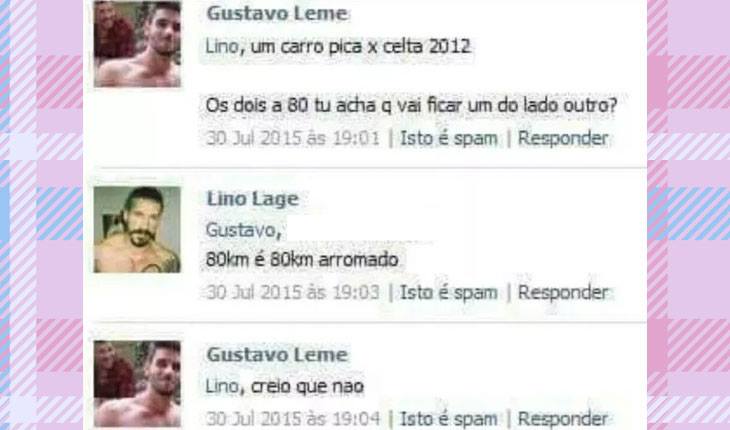Open the Gustavo Leme name link in the bottom comment
Viewport: 730px width, 430px height.
click(277, 355)
